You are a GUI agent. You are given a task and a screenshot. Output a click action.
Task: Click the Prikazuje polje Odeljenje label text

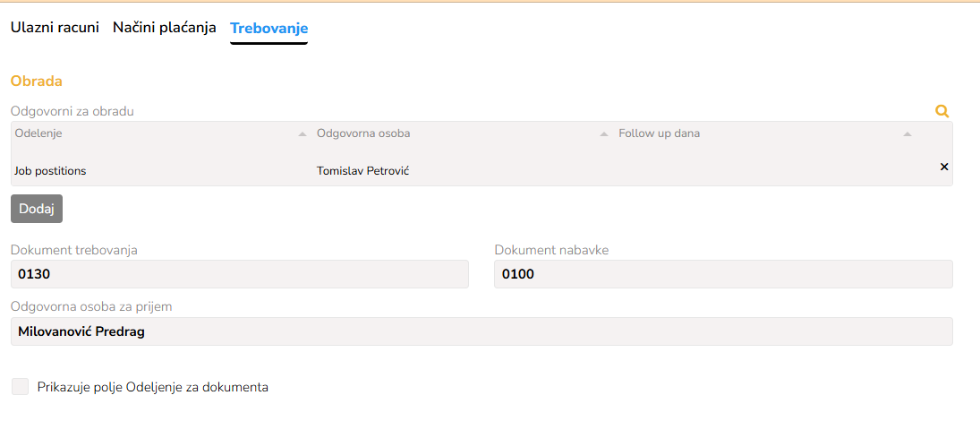pos(153,387)
